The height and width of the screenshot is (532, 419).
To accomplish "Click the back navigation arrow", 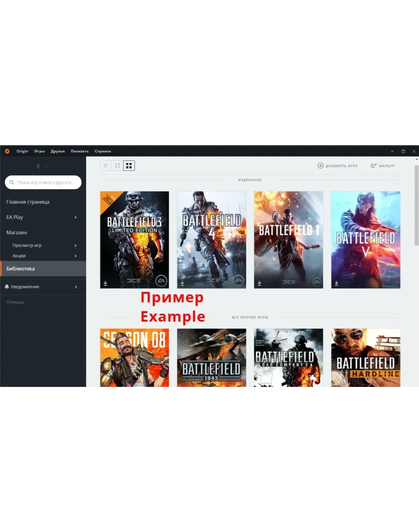I will [38, 166].
